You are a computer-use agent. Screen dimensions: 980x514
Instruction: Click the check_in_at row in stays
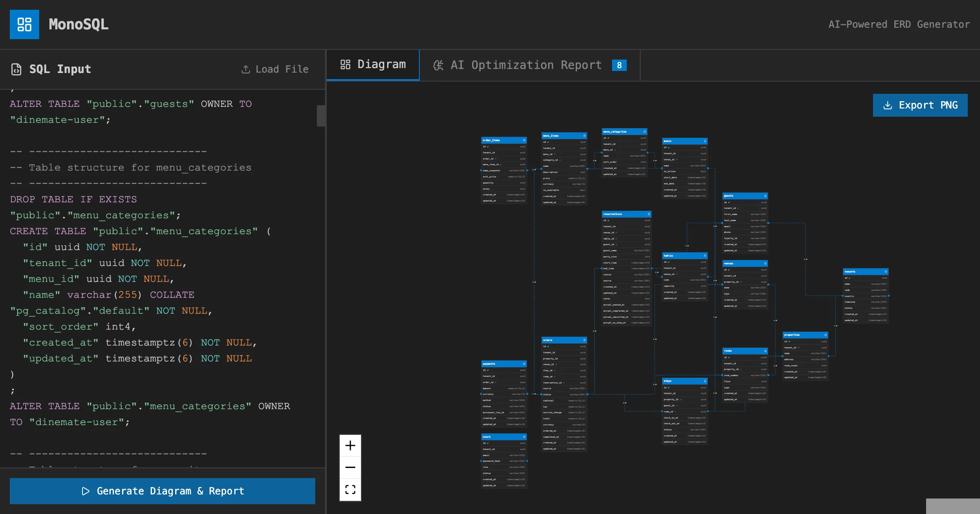pos(685,418)
